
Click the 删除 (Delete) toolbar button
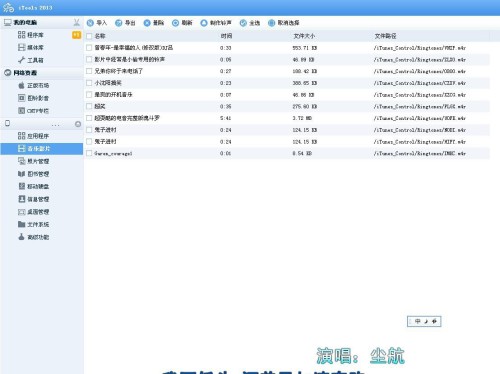pos(154,23)
